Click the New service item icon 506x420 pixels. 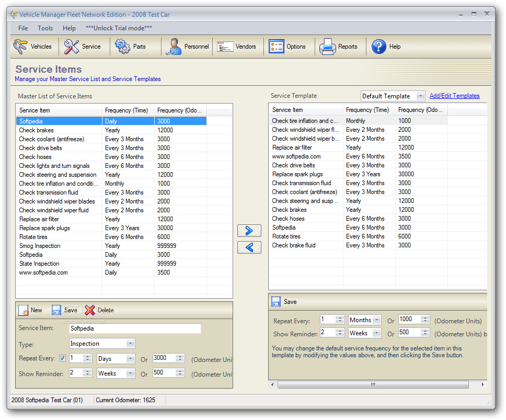(x=24, y=310)
